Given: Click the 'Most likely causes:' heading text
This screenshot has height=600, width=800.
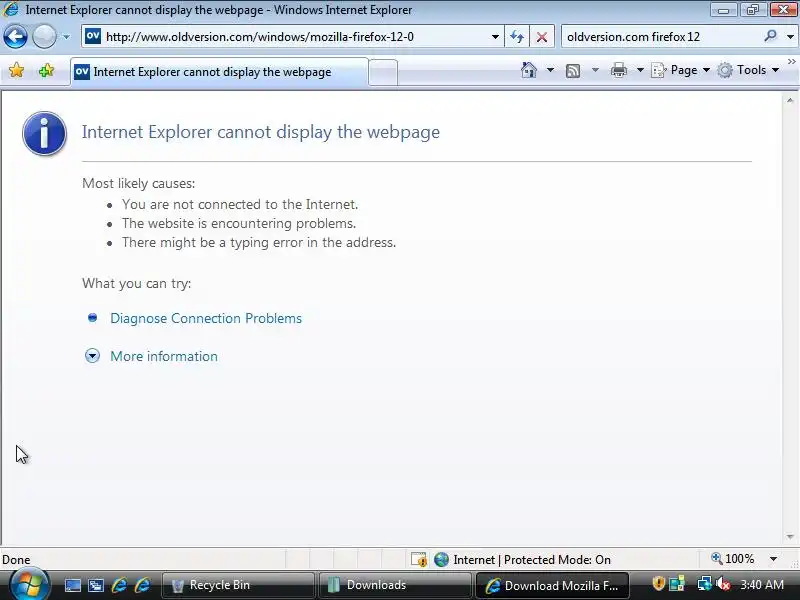Looking at the screenshot, I should pos(138,183).
